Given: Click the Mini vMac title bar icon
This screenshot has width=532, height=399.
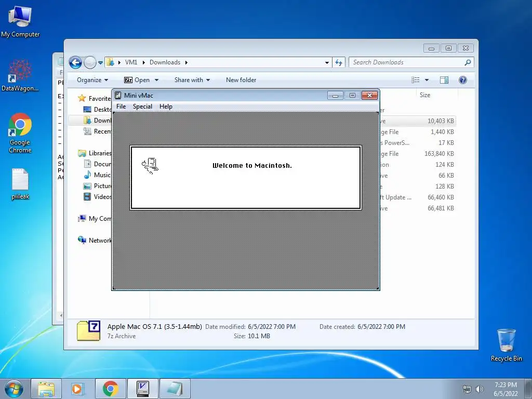Looking at the screenshot, I should click(118, 96).
